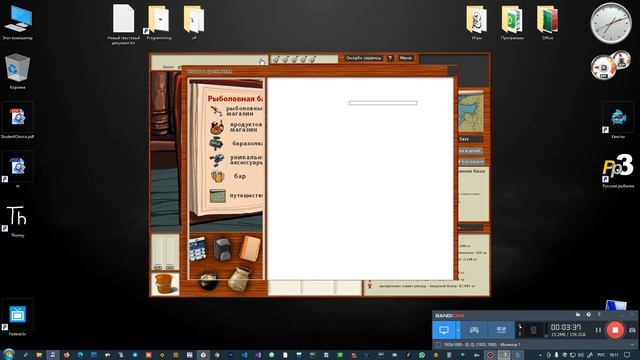Open Bandicam screen mode dropdown arrow
640x360 pixels.
(458, 330)
